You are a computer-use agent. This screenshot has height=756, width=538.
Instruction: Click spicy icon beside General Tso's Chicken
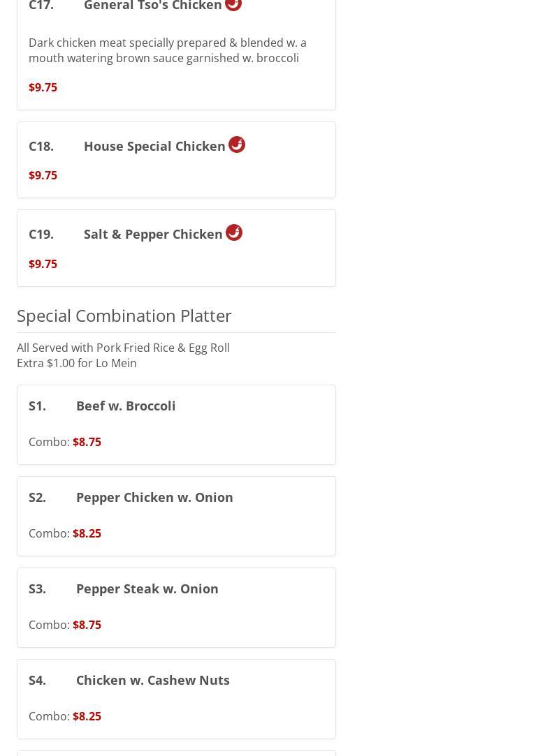coord(233,4)
